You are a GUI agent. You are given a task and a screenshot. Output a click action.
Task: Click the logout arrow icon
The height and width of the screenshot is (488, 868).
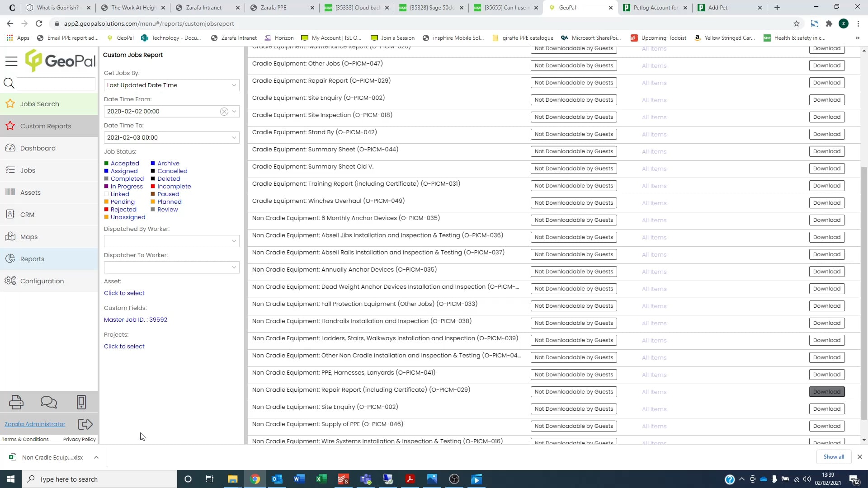[x=85, y=424]
